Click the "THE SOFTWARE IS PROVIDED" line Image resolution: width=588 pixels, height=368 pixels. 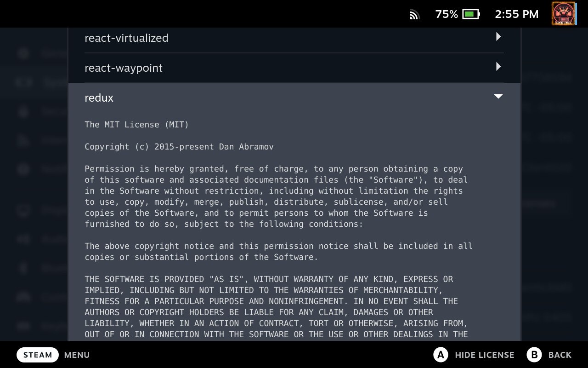pos(269,279)
